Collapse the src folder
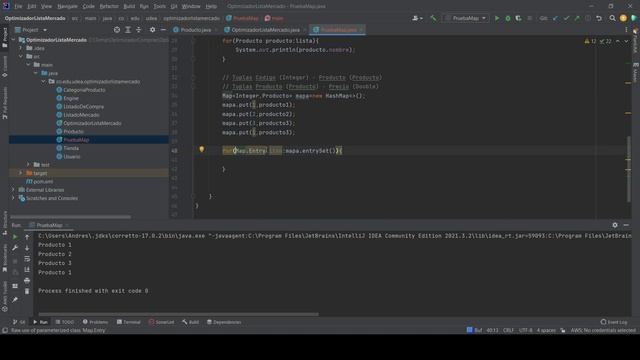 tap(21, 56)
